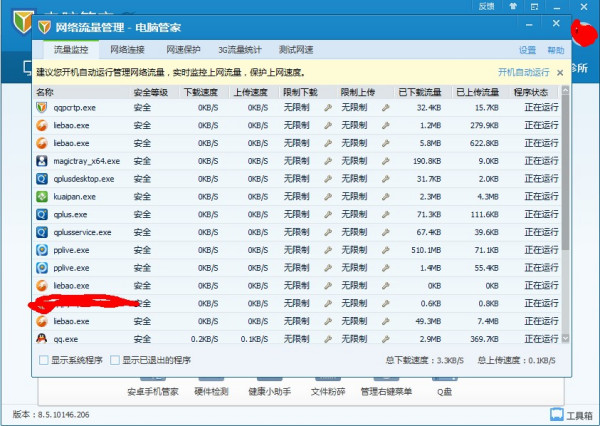Viewport: 600px width, 426px height.
Task: Click the qplusdesktop.exe icon
Action: (x=42, y=179)
